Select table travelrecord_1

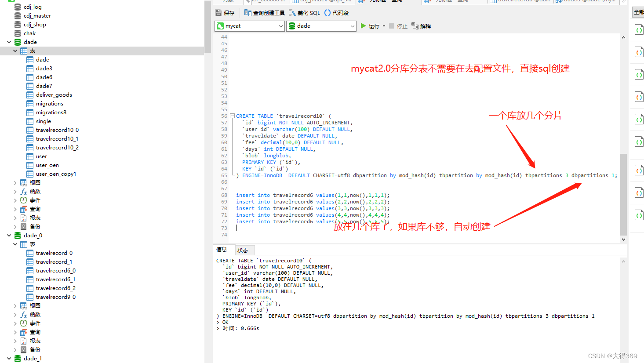[54, 262]
